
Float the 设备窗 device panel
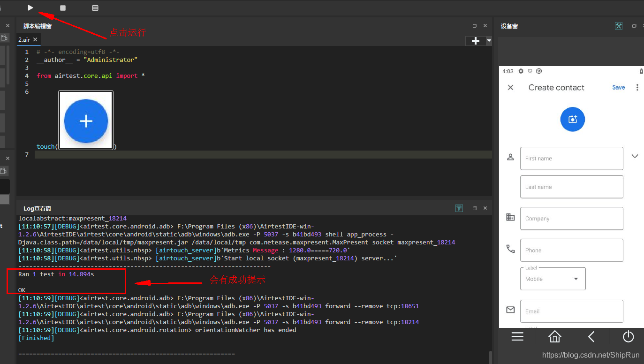(x=634, y=26)
